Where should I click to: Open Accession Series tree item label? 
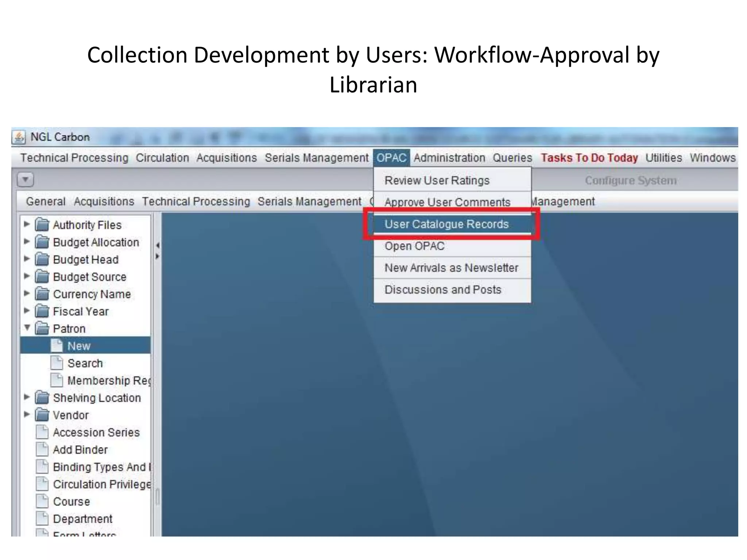[96, 432]
